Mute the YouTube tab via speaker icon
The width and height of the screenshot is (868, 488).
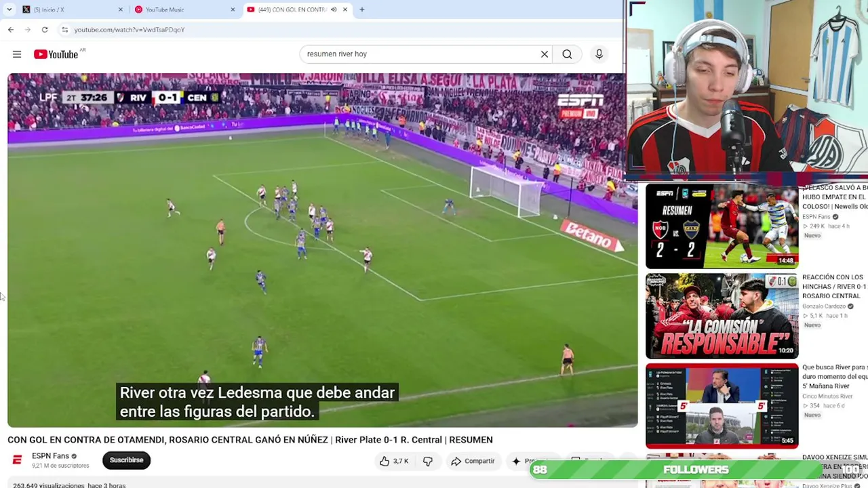pos(333,9)
